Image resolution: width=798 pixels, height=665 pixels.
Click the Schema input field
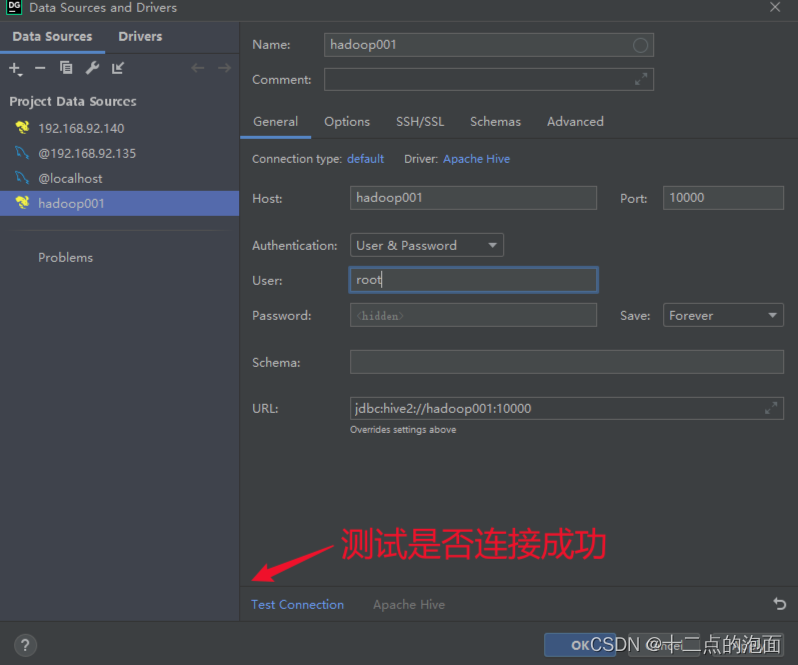(566, 362)
